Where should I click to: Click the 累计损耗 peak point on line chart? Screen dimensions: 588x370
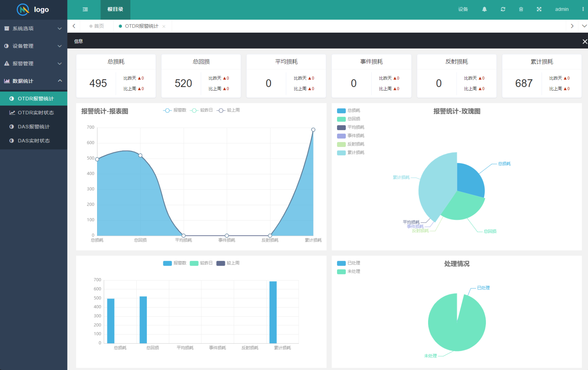313,129
